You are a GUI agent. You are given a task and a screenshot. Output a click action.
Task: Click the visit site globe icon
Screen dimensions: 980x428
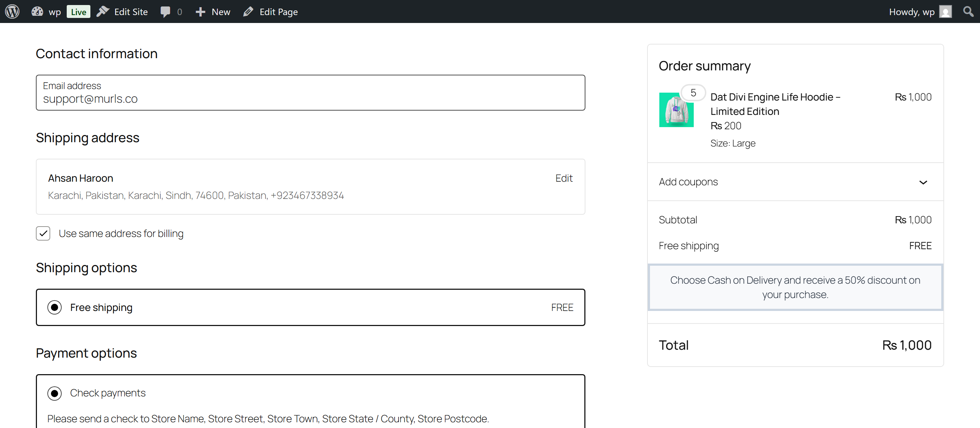click(37, 11)
